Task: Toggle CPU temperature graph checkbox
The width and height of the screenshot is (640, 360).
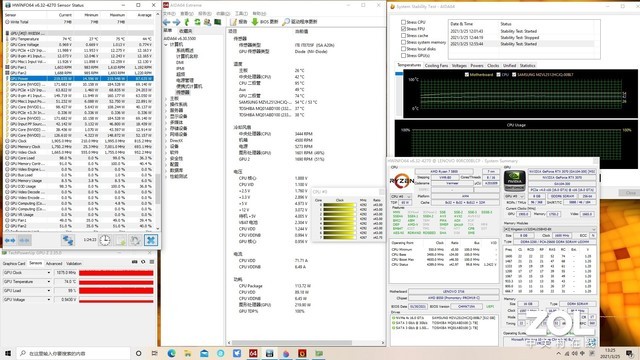Action: 498,75
